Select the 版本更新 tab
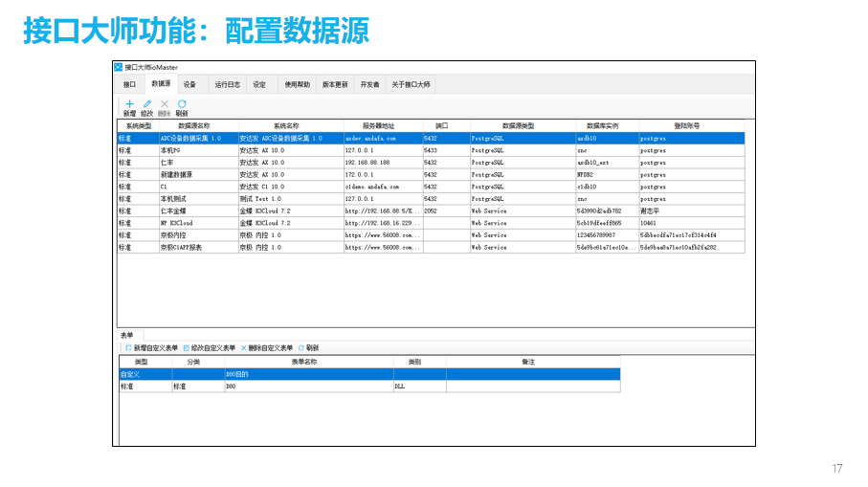 pos(335,84)
